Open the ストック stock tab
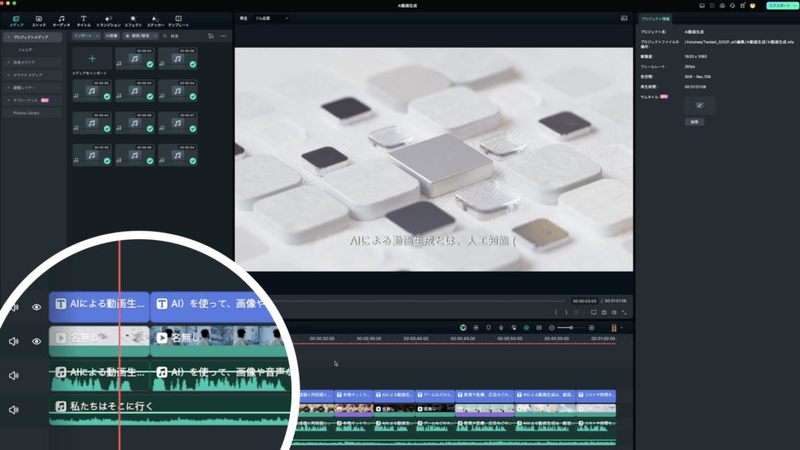 coord(39,21)
